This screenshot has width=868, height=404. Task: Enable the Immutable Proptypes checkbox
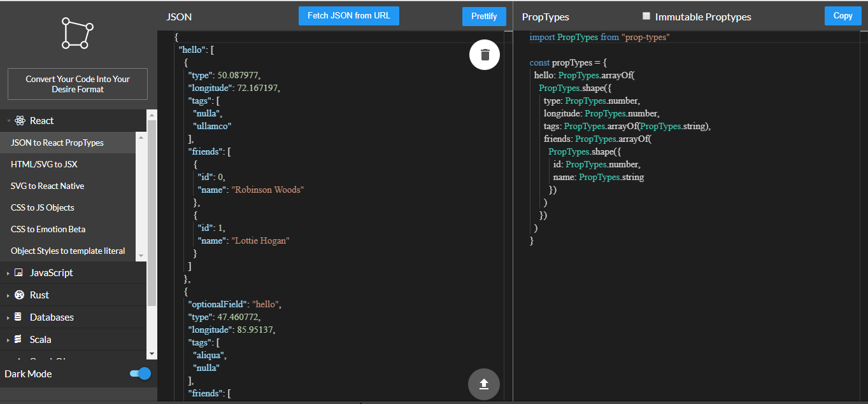click(646, 16)
